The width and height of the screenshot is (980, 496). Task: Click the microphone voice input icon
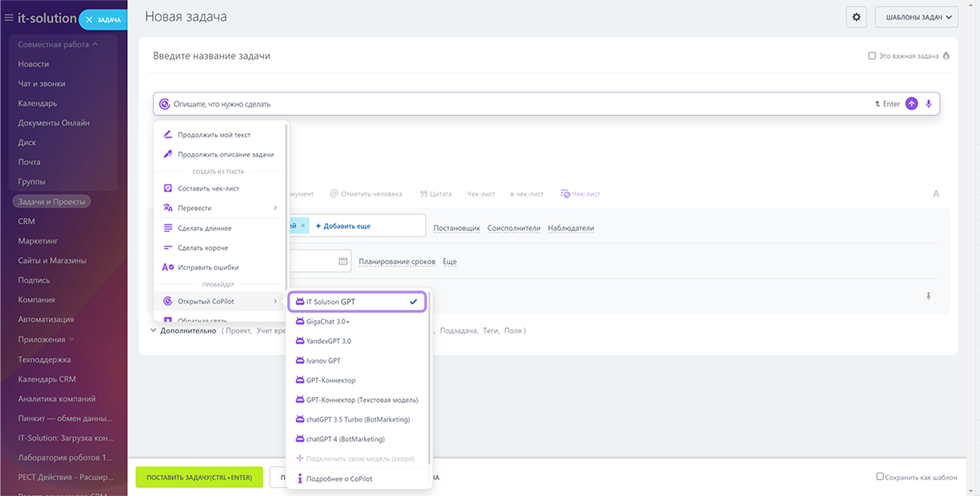pos(929,104)
